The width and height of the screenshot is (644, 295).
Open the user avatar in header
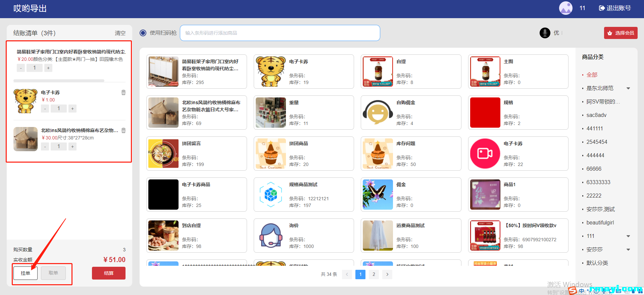(565, 8)
